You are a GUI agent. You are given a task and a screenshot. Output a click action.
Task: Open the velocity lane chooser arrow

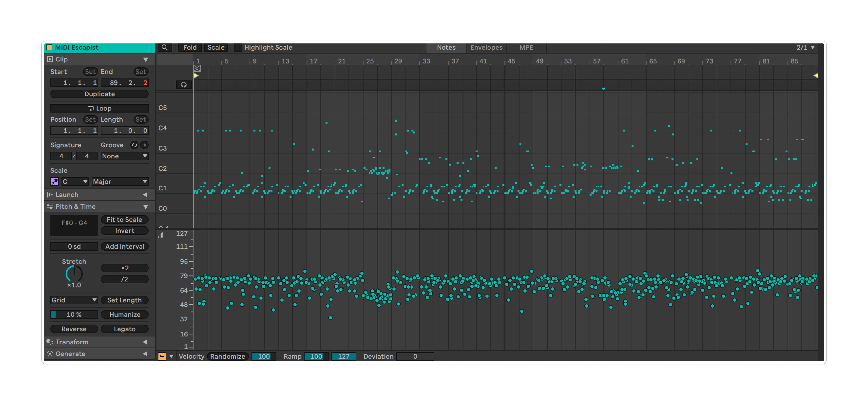[x=171, y=356]
